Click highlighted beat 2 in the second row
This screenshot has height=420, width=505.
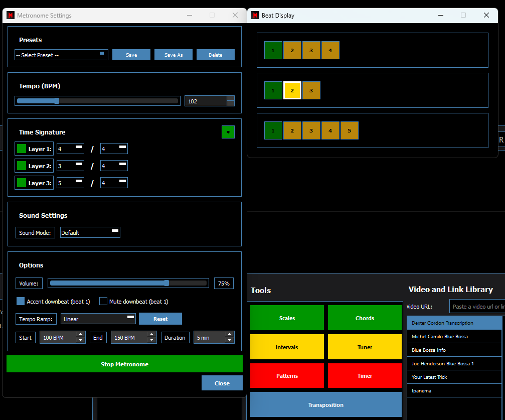coord(292,90)
